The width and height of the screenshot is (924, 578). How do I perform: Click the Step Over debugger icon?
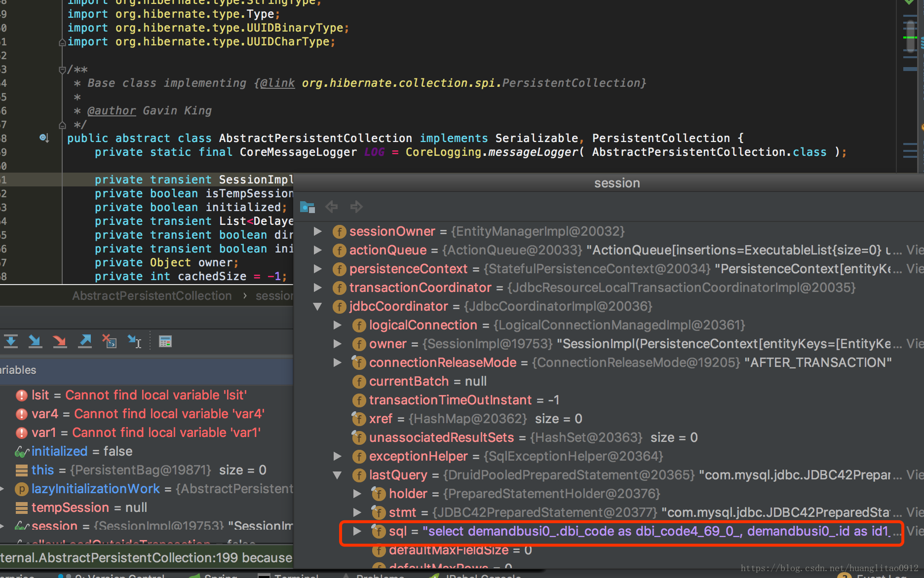point(11,341)
